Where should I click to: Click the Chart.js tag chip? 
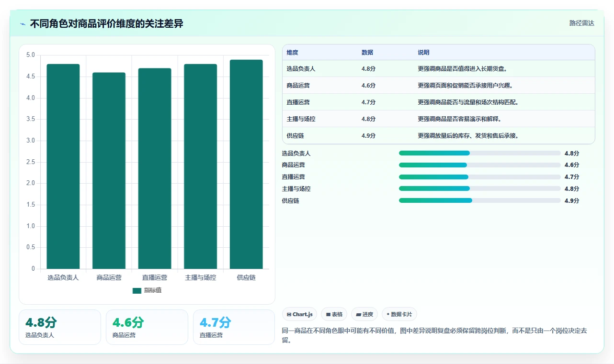299,314
